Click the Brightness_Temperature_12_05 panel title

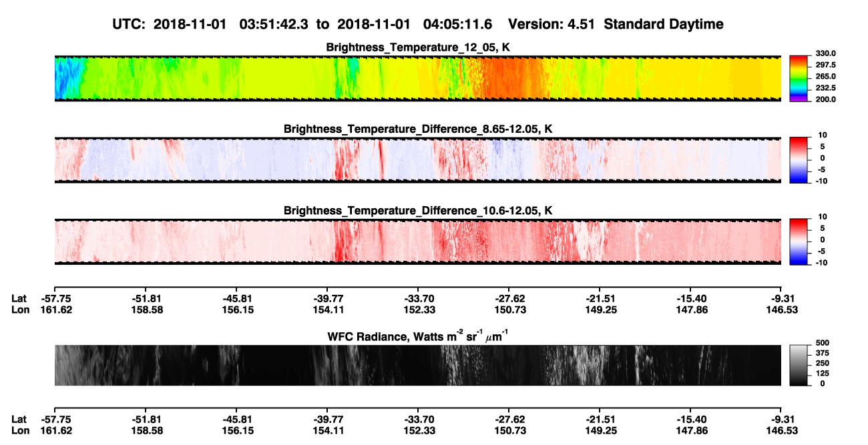418,47
